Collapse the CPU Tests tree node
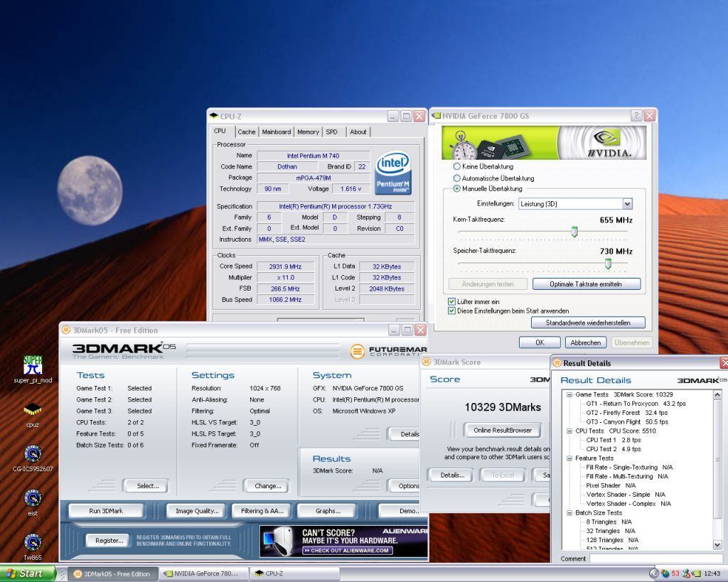Screen dimensions: 728x582 [569, 431]
